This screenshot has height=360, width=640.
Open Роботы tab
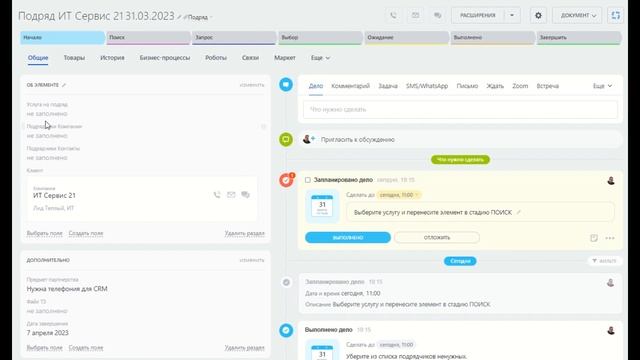[216, 58]
